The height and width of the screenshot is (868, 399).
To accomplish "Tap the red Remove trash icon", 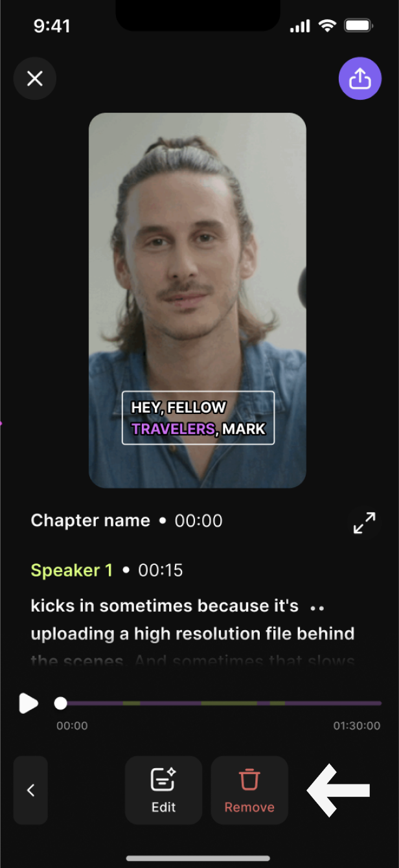I will [x=249, y=790].
